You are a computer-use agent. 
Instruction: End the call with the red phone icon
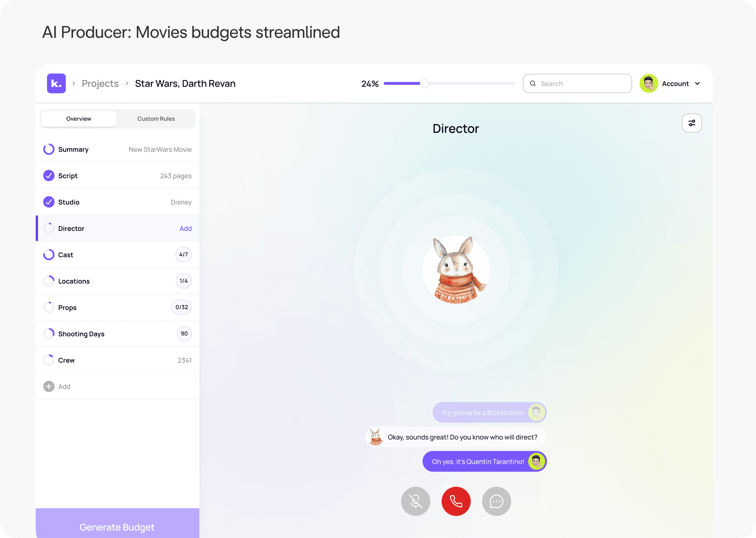pyautogui.click(x=456, y=501)
